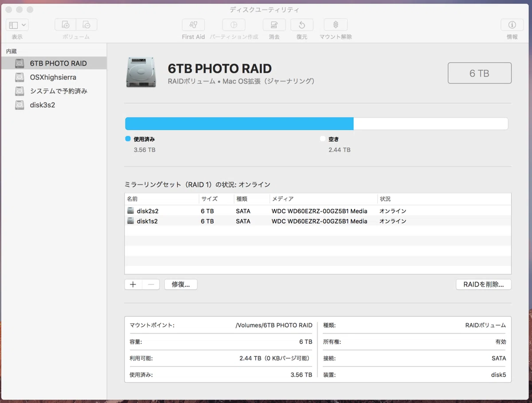Click the remove volume icon

pyautogui.click(x=86, y=25)
